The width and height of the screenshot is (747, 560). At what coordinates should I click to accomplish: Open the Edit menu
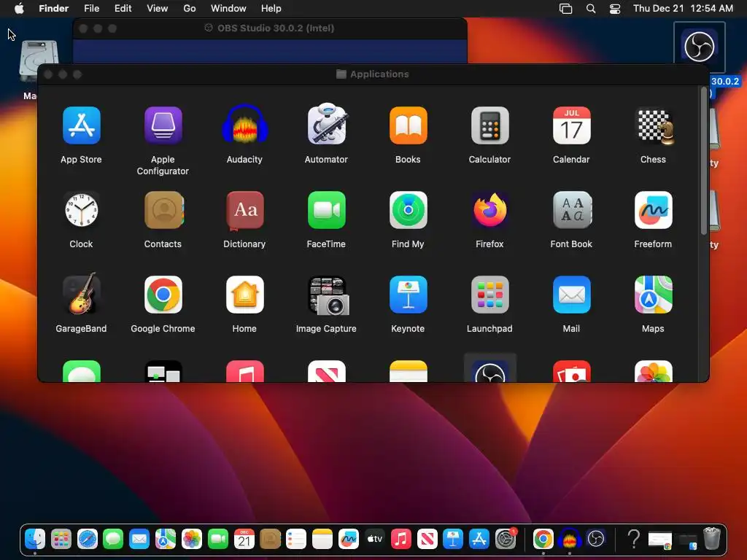point(123,8)
